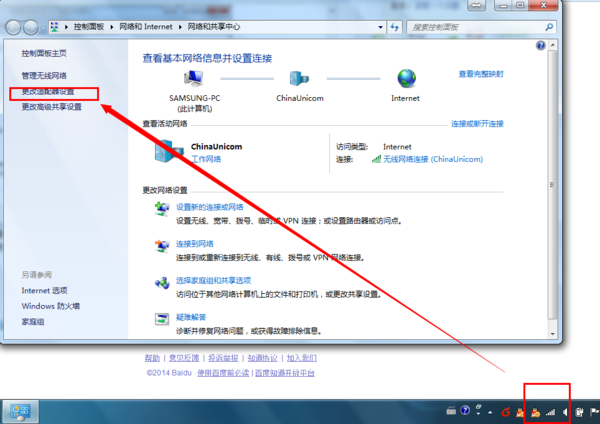Click the homegroup and sharing options icon

[161, 283]
